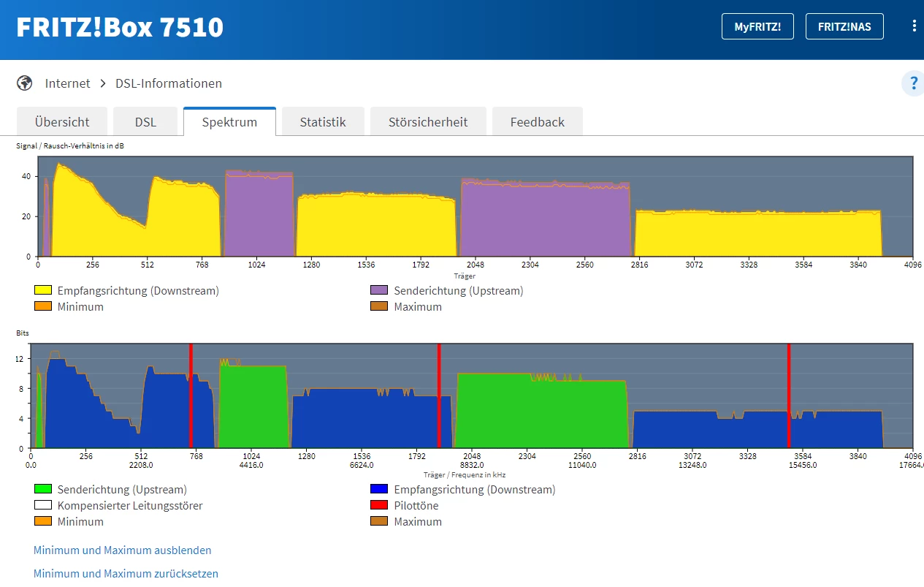Screen dimensions: 924x587
Task: Select the Spektrum tab
Action: (x=229, y=122)
